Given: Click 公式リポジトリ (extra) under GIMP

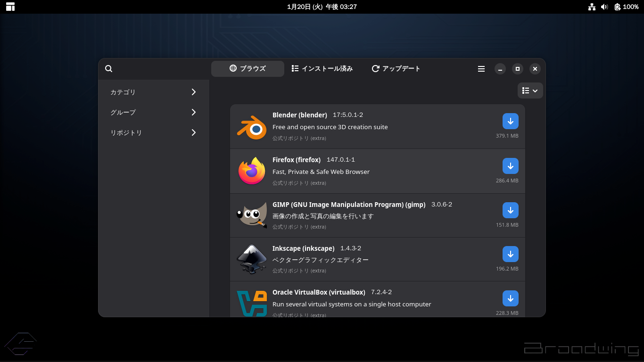Looking at the screenshot, I should click(x=299, y=227).
